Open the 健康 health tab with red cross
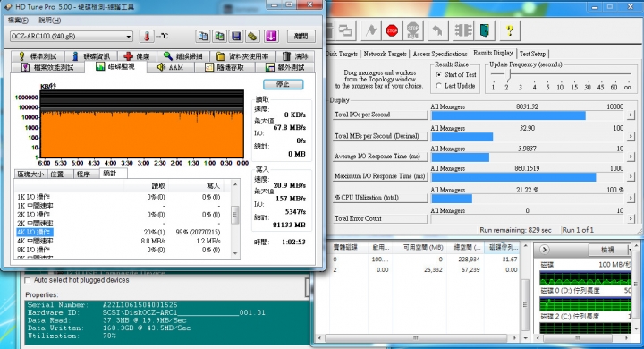This screenshot has width=644, height=349. 137,56
